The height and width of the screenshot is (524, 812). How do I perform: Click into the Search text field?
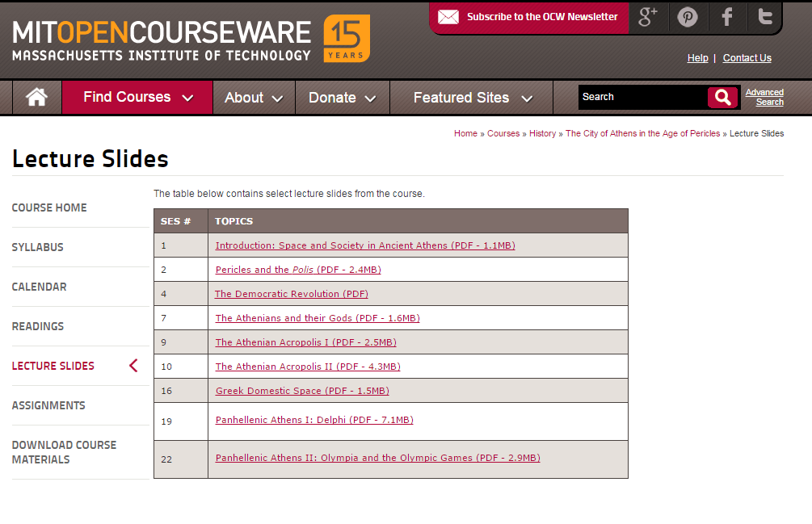point(642,97)
